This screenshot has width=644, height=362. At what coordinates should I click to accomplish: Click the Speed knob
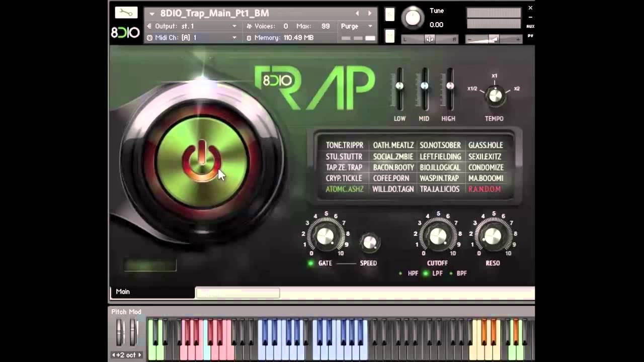tap(369, 242)
